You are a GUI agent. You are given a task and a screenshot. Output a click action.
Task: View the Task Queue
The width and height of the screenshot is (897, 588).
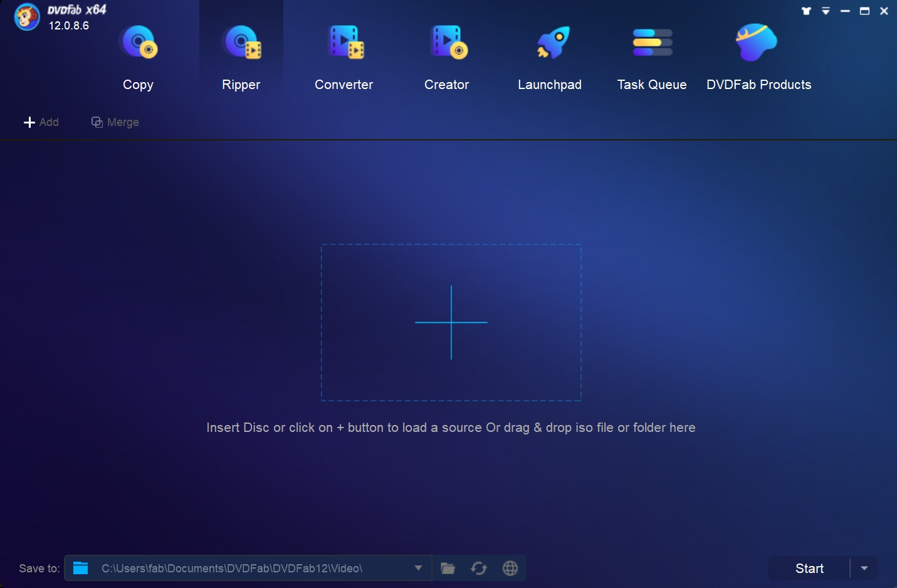coord(652,56)
